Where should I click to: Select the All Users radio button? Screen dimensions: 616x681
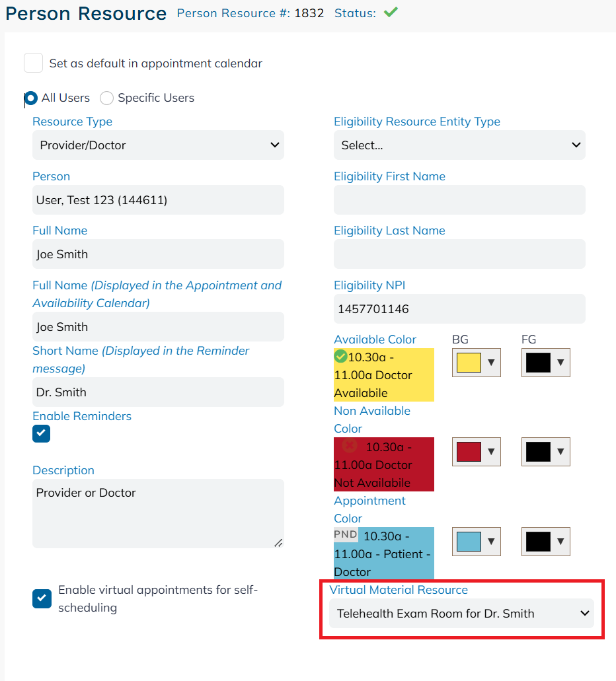pos(31,98)
